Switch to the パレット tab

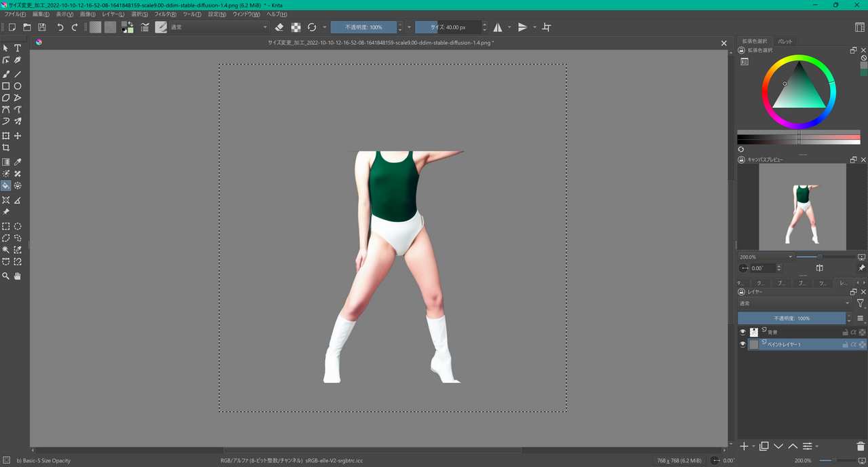[x=785, y=41]
